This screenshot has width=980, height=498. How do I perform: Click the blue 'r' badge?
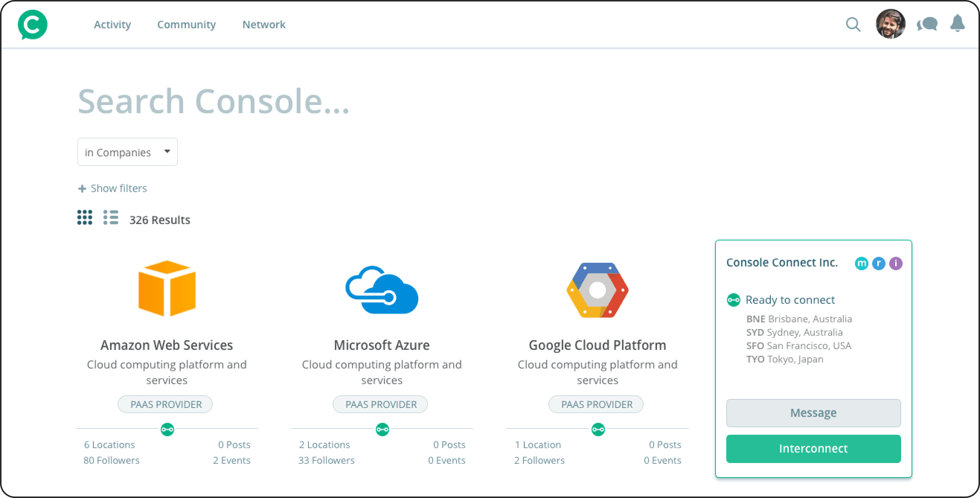[878, 263]
